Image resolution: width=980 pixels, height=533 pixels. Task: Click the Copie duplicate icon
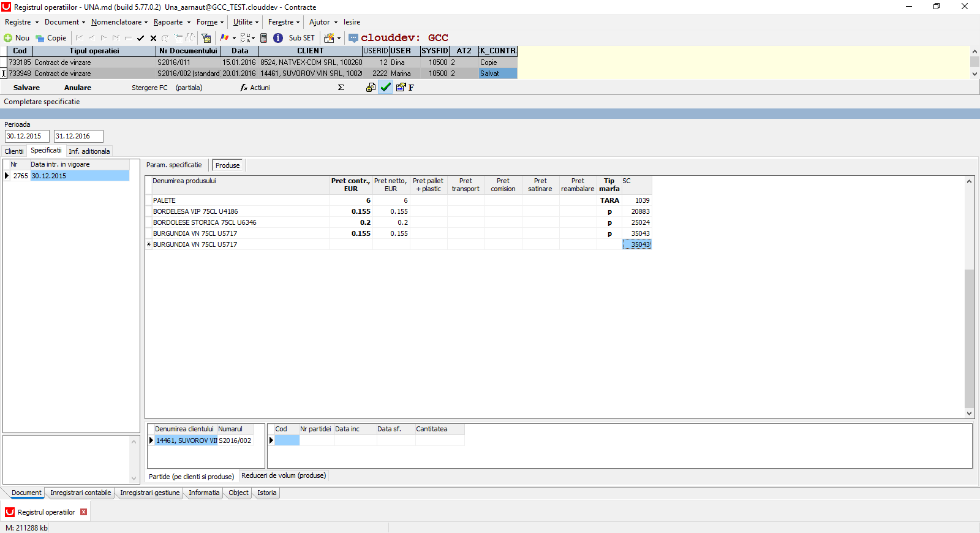point(40,38)
